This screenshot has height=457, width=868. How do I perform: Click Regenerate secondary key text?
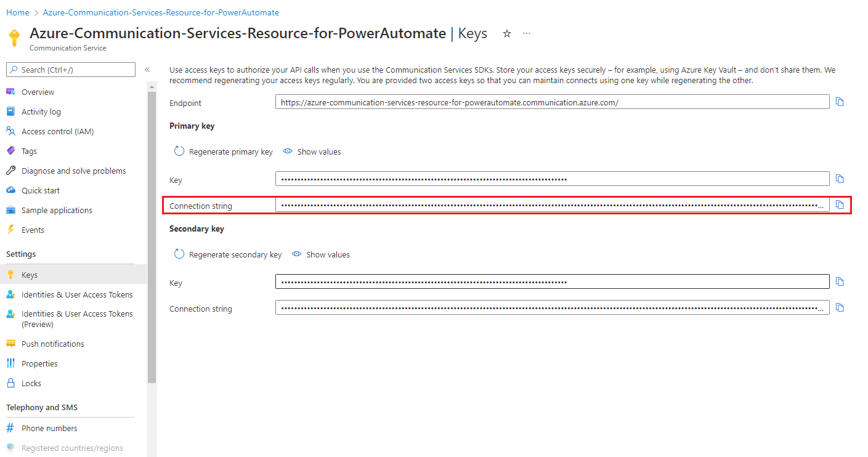(235, 254)
